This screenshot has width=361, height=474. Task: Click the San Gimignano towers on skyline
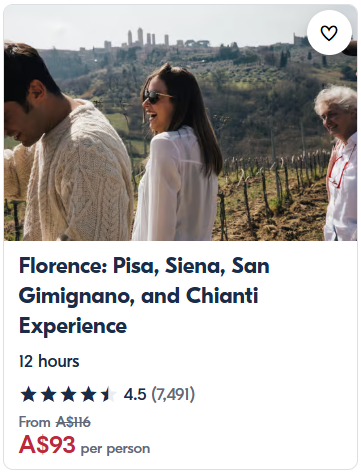[x=147, y=38]
